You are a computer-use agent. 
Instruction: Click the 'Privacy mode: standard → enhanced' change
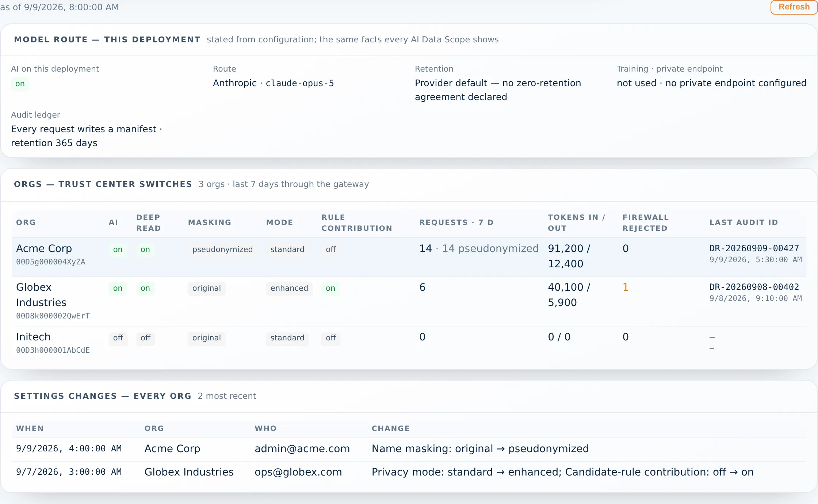point(466,472)
